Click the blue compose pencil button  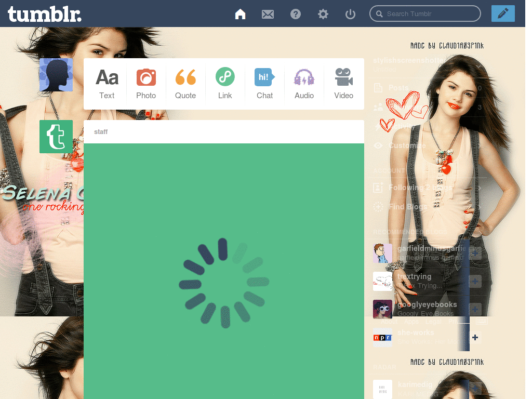pyautogui.click(x=502, y=14)
